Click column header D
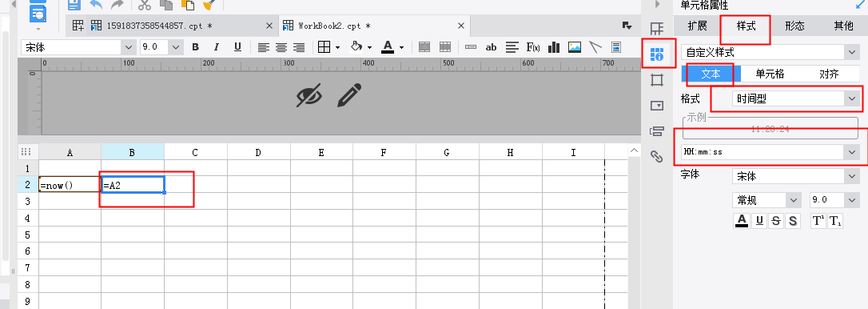Image resolution: width=868 pixels, height=309 pixels. coord(258,152)
